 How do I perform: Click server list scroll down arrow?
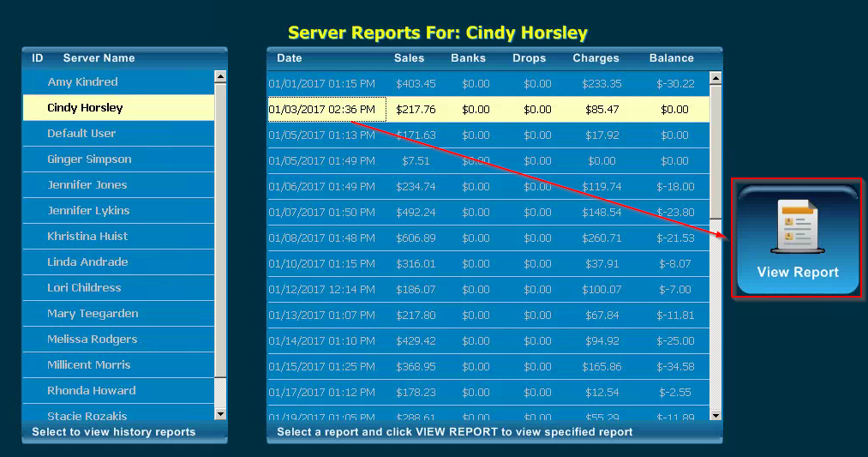pos(220,414)
